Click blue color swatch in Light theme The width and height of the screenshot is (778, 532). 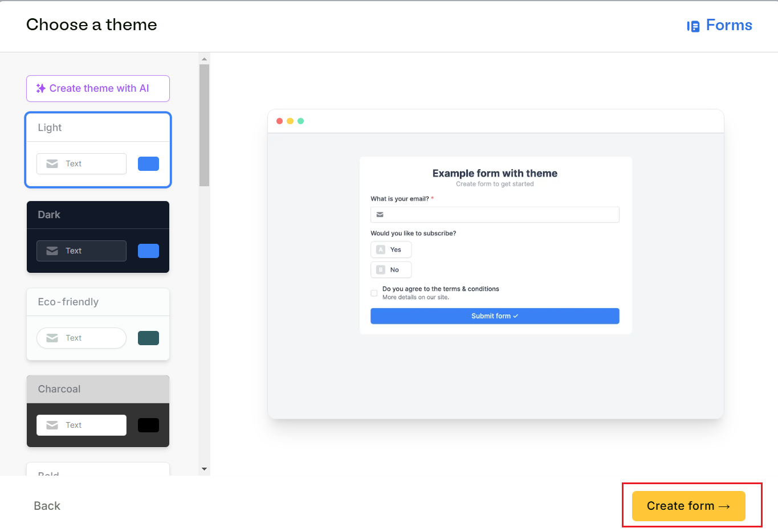148,163
